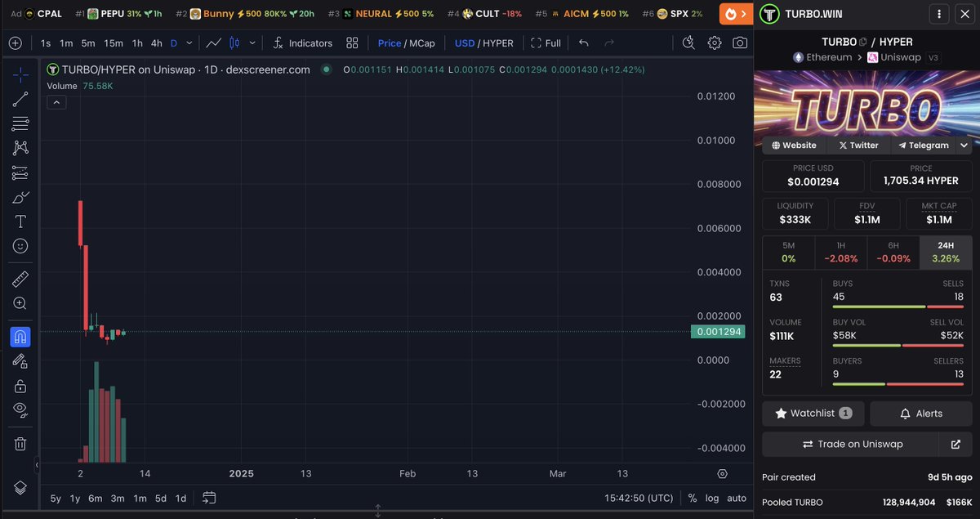
Task: Expand the timeframe dropdown arrow
Action: click(x=189, y=43)
